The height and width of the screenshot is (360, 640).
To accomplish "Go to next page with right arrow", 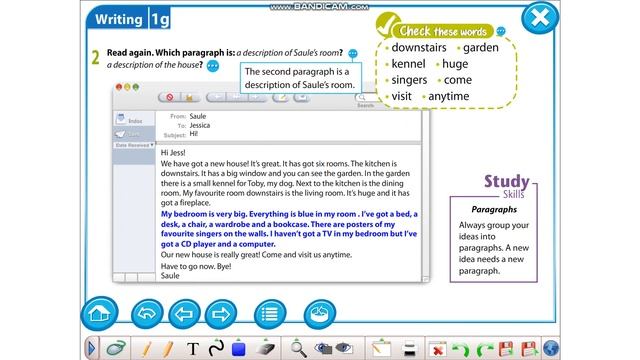I will pyautogui.click(x=221, y=314).
